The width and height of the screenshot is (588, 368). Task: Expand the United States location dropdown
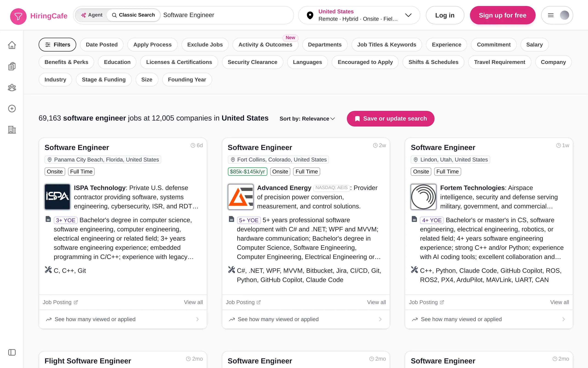point(408,15)
